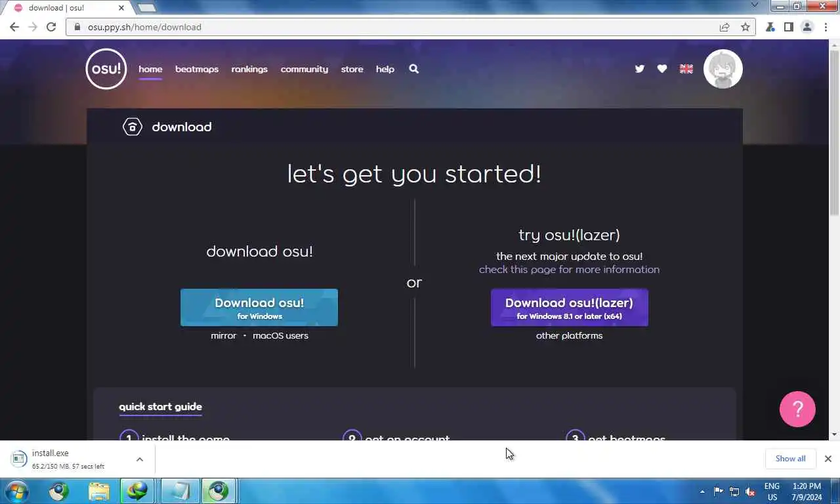The image size is (840, 504).
Task: Click the Action Center flag tray icon
Action: [718, 492]
